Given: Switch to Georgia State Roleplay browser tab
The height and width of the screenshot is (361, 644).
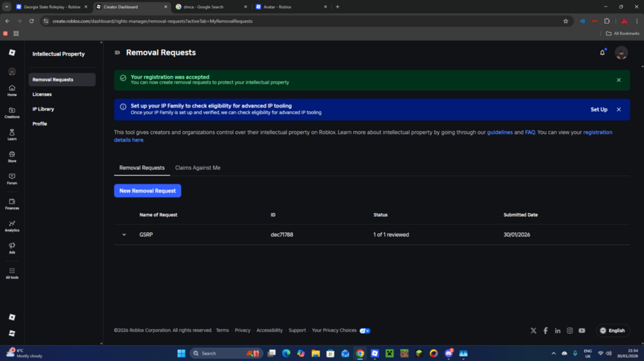Looking at the screenshot, I should [x=52, y=7].
